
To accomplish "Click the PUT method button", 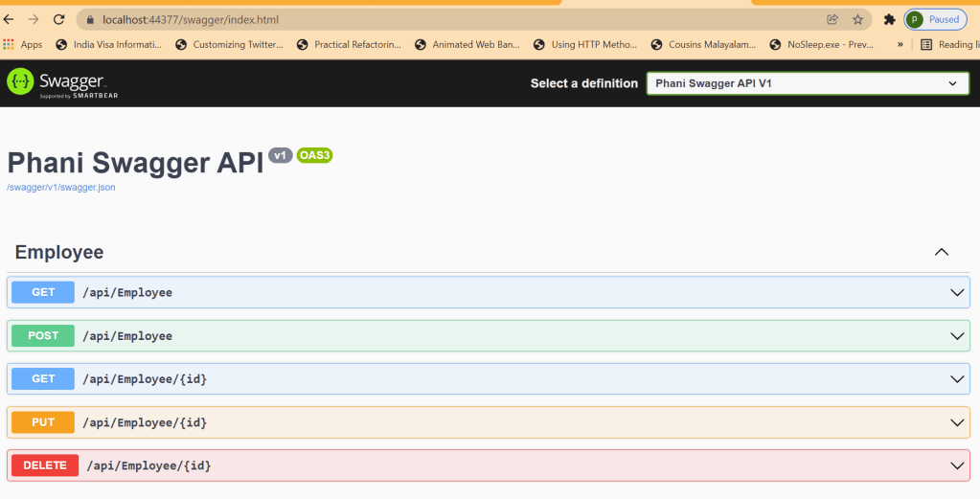I will pyautogui.click(x=43, y=422).
